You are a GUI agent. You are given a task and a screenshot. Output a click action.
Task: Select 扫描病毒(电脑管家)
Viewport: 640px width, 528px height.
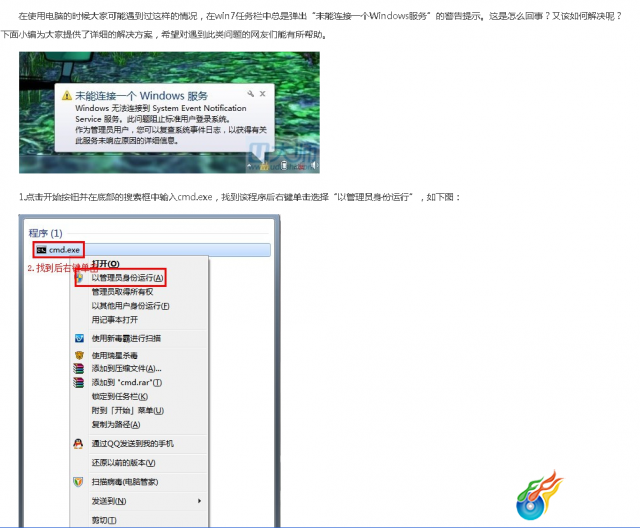coord(125,482)
